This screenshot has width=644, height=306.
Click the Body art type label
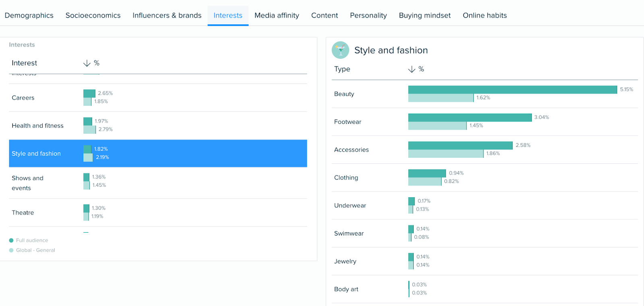pos(346,289)
